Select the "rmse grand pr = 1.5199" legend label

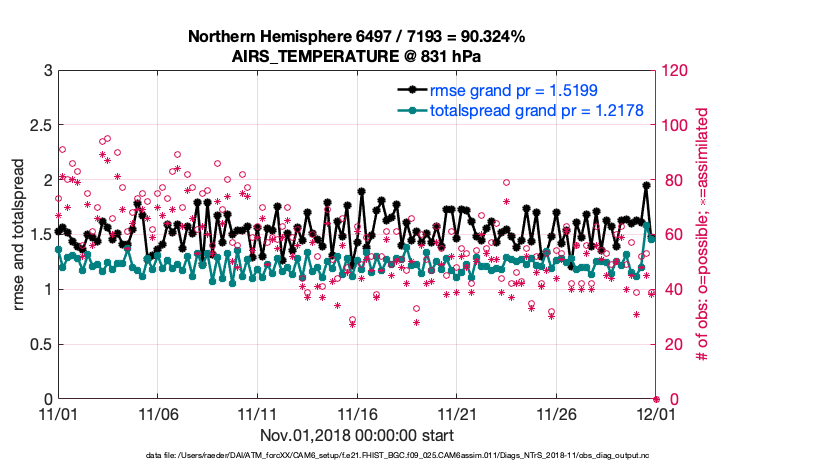(514, 92)
